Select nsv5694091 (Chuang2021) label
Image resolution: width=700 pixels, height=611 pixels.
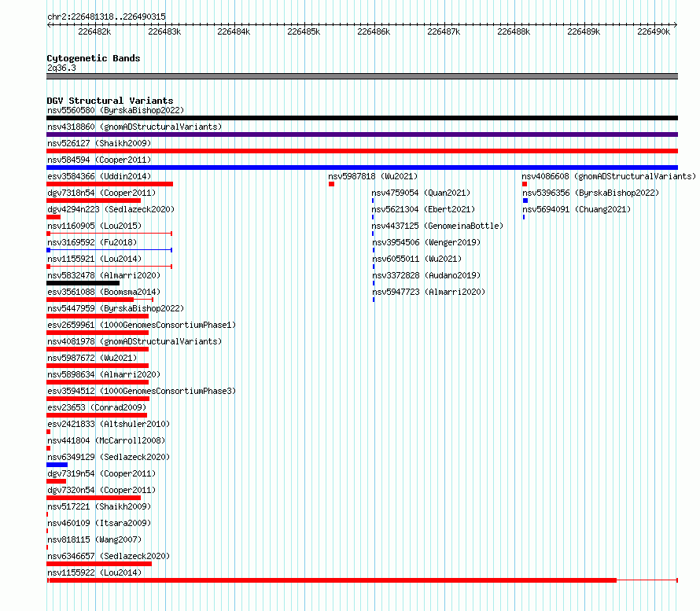click(x=577, y=209)
